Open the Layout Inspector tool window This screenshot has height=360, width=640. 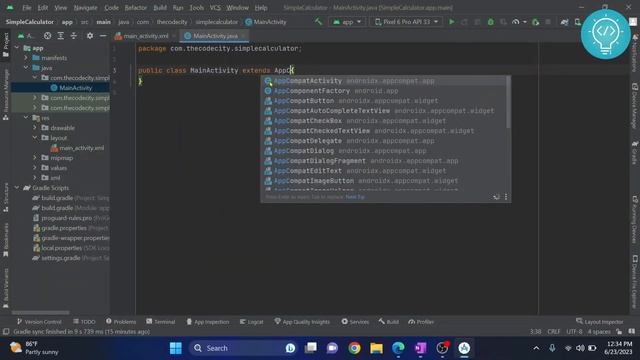pos(600,322)
